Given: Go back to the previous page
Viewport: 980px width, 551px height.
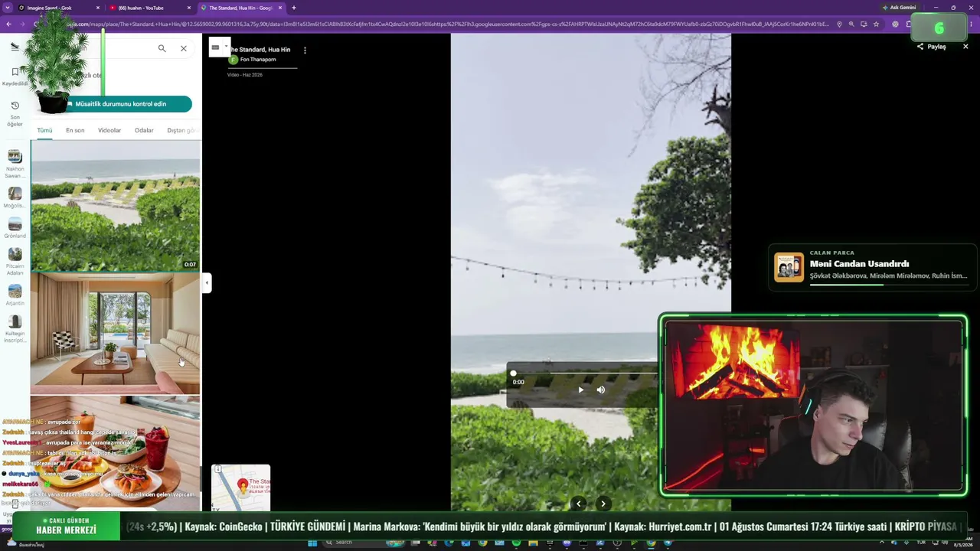Looking at the screenshot, I should (x=8, y=24).
